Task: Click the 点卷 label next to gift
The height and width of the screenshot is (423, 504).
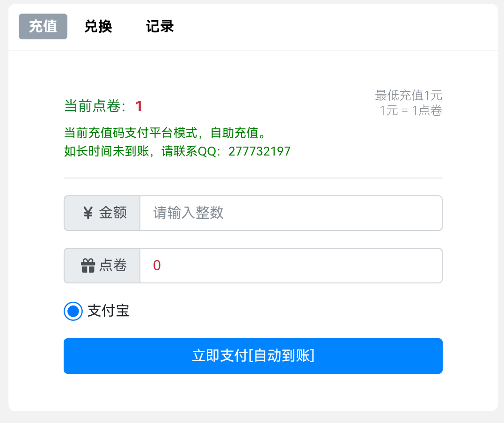Action: (113, 266)
